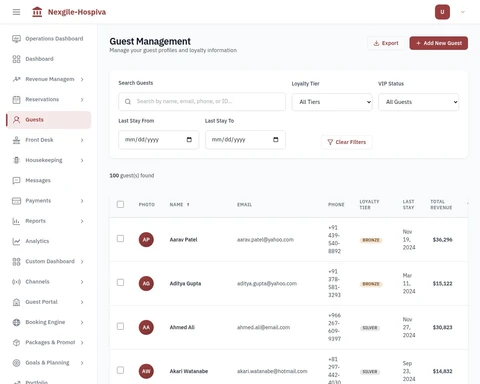Click Aarav Patel's BRONZE tier badge

click(371, 240)
